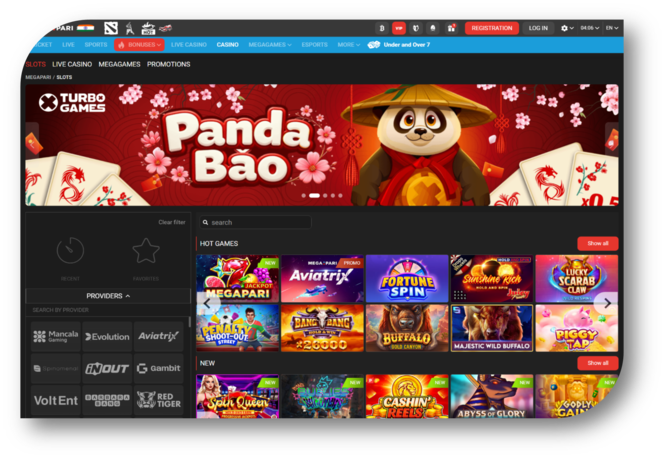Open the Promotions tab

tap(168, 64)
